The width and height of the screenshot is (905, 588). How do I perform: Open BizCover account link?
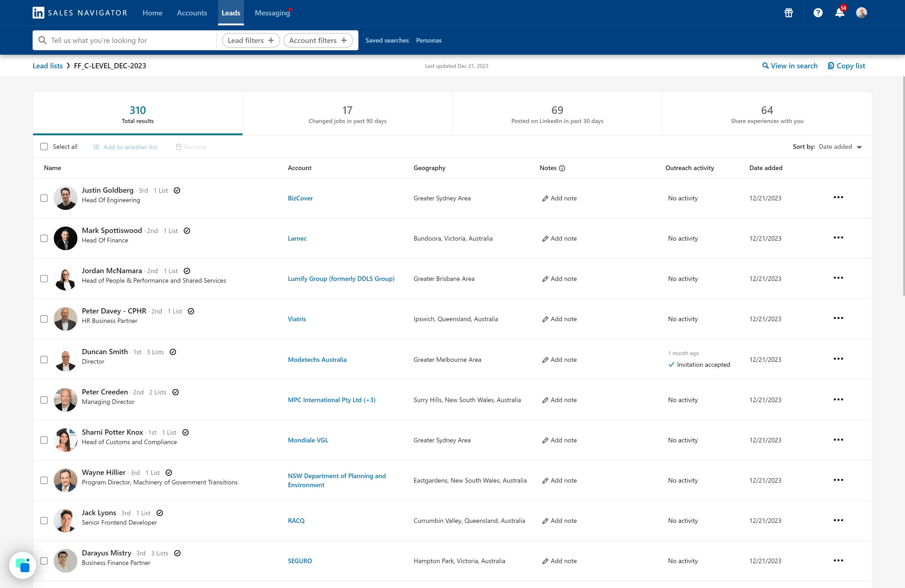pyautogui.click(x=300, y=198)
